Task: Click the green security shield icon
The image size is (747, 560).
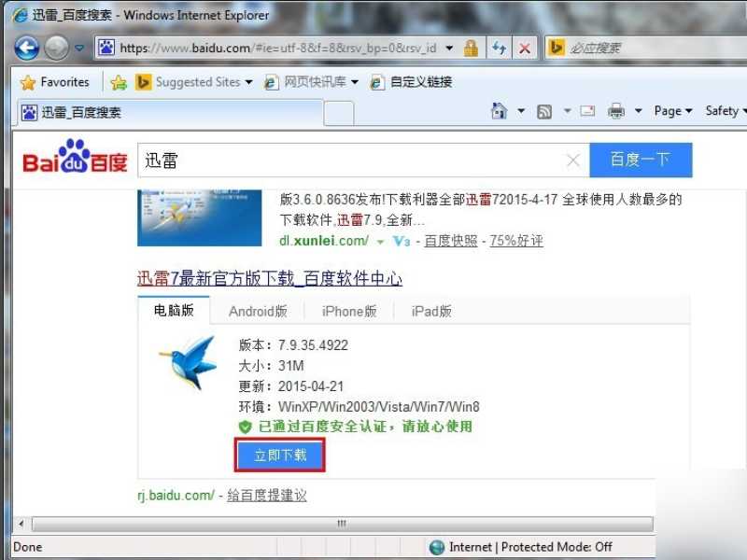Action: pos(245,427)
